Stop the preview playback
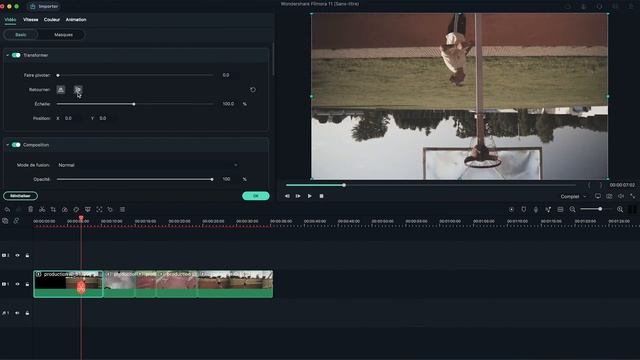640x360 pixels. pyautogui.click(x=321, y=196)
